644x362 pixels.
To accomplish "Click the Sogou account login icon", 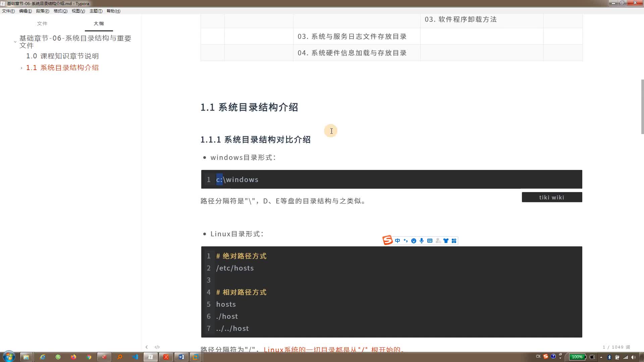I will 438,241.
